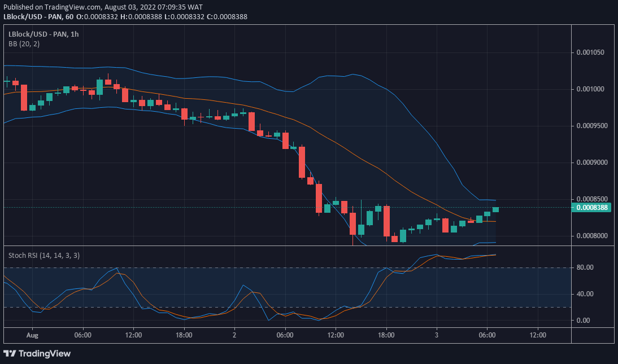This screenshot has height=364, width=618.
Task: Click the 0.001050 price axis label
Action: 590,52
